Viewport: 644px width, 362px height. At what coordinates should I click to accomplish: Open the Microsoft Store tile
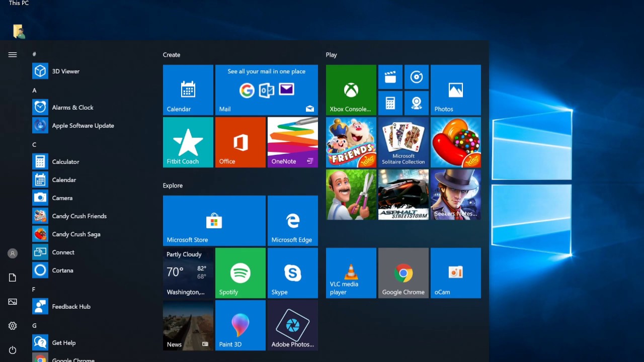[214, 221]
